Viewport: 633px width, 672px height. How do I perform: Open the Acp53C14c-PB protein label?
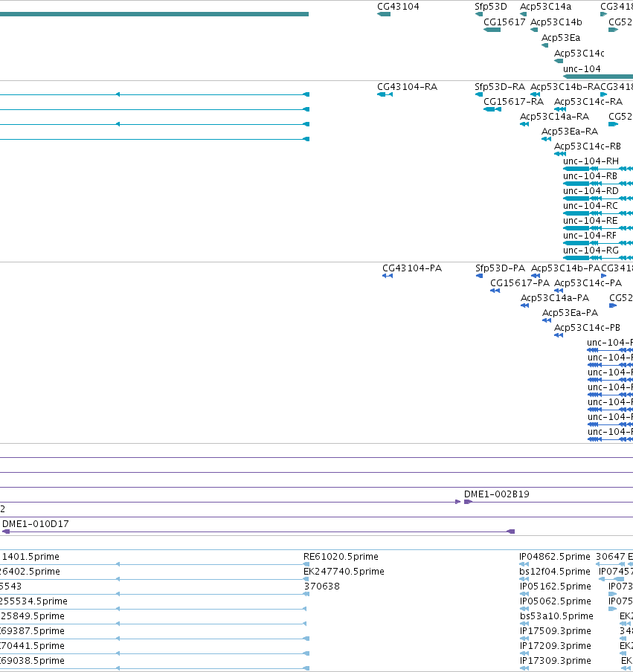tap(587, 327)
